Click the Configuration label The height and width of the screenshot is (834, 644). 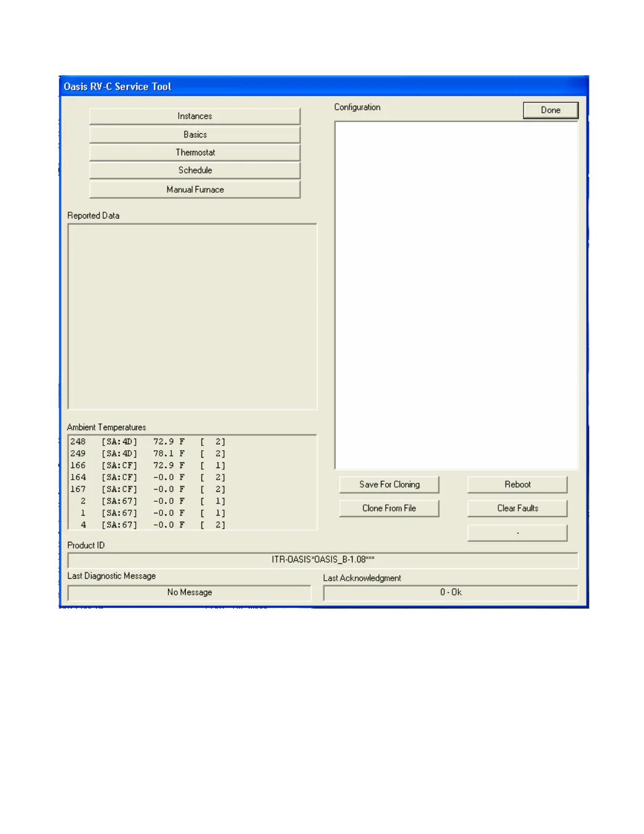coord(357,107)
